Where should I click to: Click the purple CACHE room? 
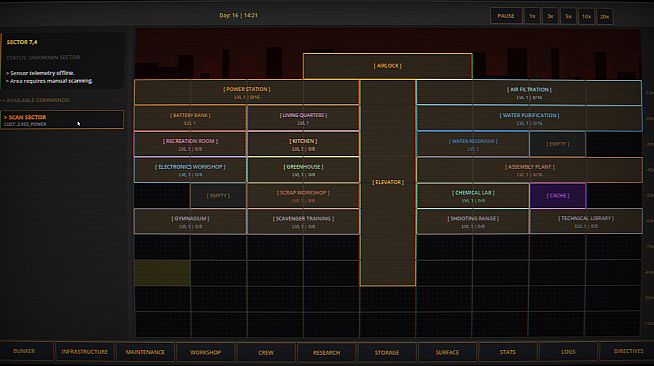pyautogui.click(x=558, y=196)
